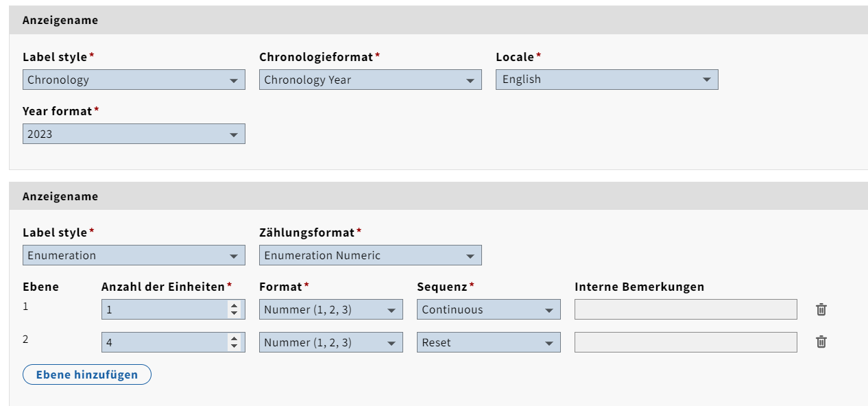Click level 2 units number field

165,342
